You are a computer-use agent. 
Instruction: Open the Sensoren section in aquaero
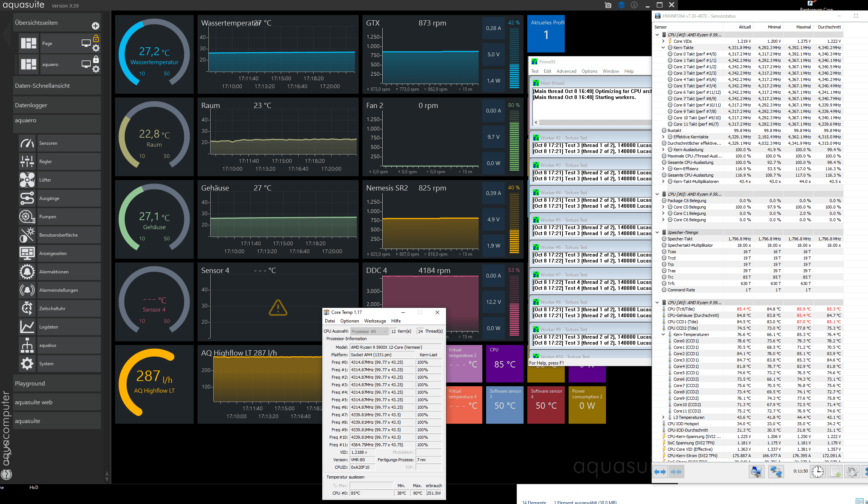click(x=60, y=143)
